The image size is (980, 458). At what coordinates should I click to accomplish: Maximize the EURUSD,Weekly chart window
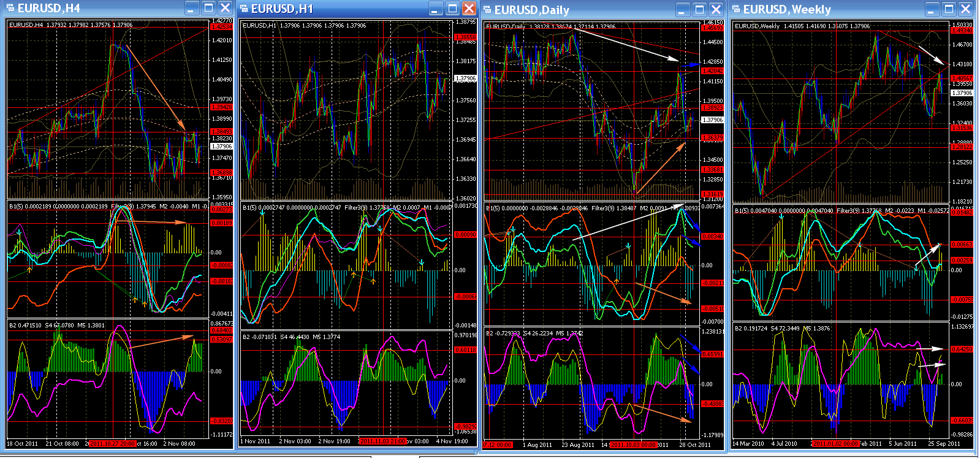(x=949, y=9)
